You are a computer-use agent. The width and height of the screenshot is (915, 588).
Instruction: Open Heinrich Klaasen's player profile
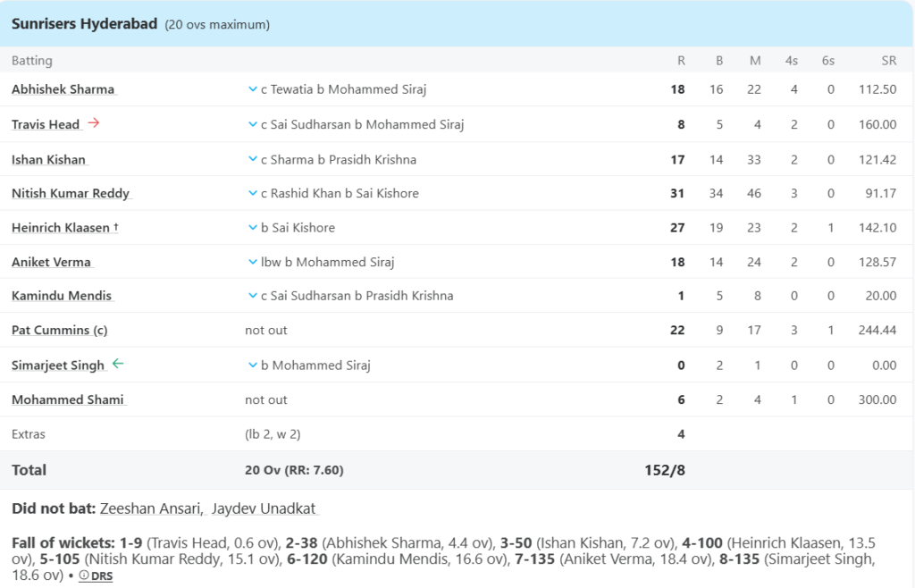[62, 227]
